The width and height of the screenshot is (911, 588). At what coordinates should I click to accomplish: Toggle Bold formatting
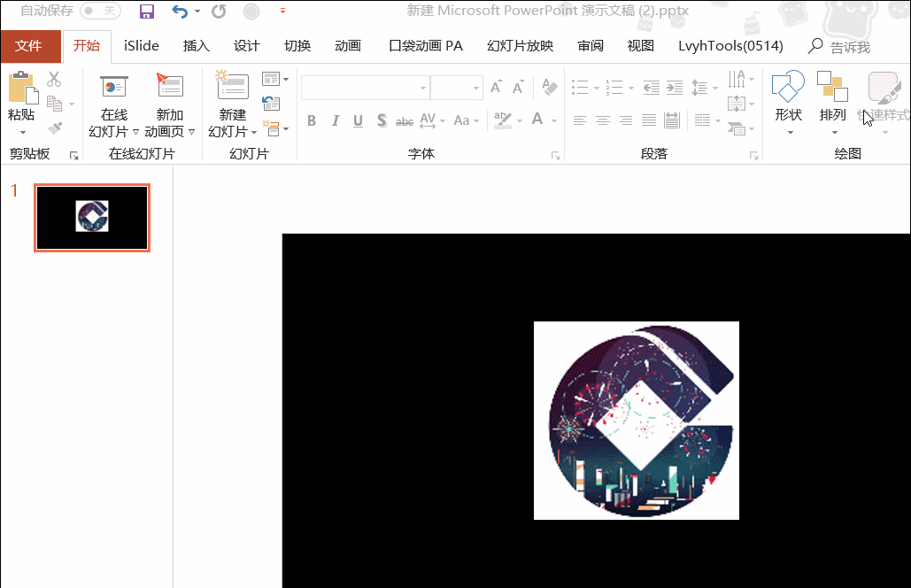(312, 121)
